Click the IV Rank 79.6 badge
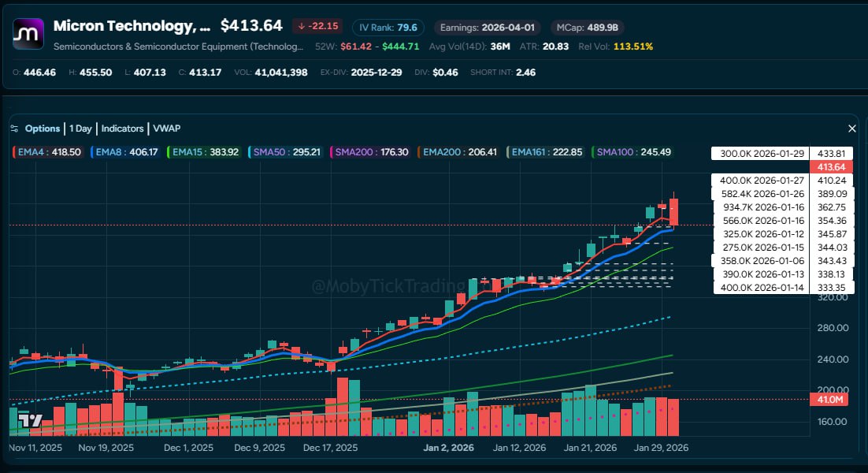The height and width of the screenshot is (473, 868). click(388, 28)
